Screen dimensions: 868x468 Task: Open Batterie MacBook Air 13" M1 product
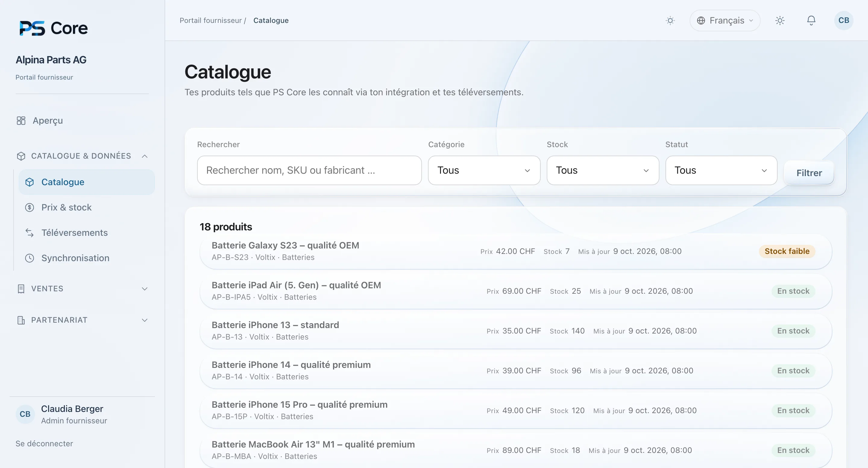(516, 450)
